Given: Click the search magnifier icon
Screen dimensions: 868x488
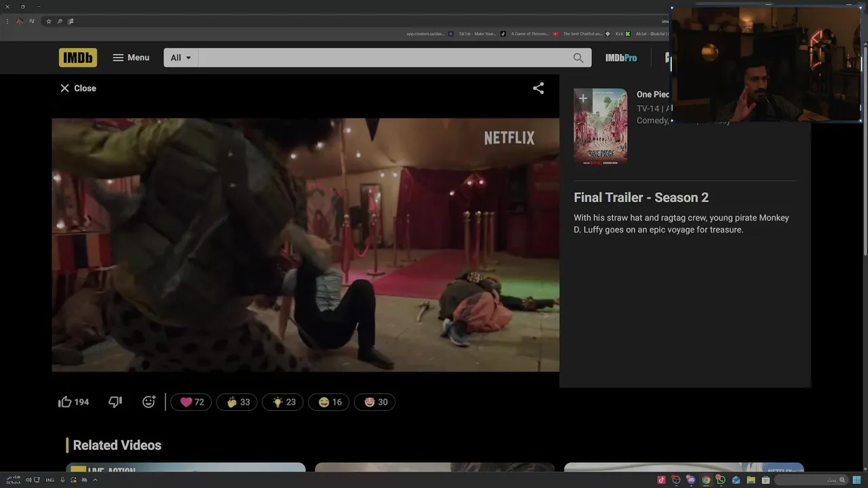Looking at the screenshot, I should point(578,58).
